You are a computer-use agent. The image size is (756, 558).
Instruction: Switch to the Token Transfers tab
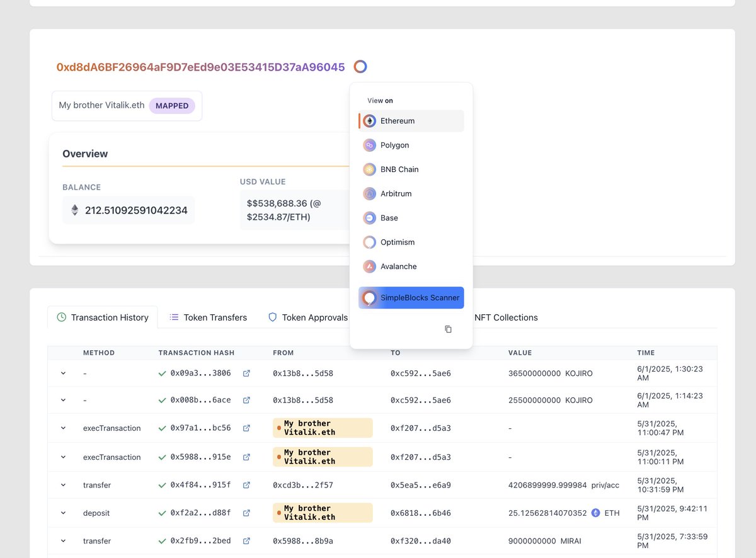(208, 317)
